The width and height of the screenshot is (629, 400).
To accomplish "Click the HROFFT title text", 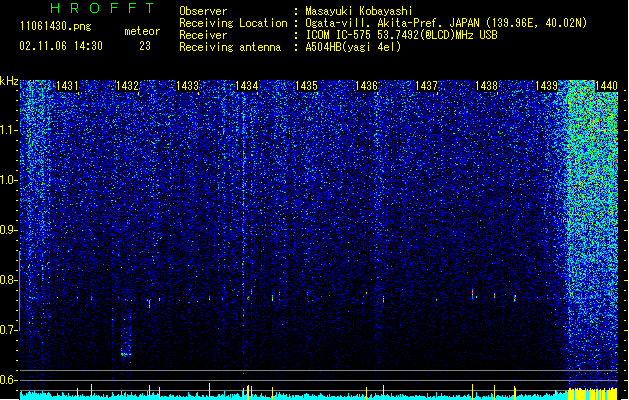I will pyautogui.click(x=102, y=8).
